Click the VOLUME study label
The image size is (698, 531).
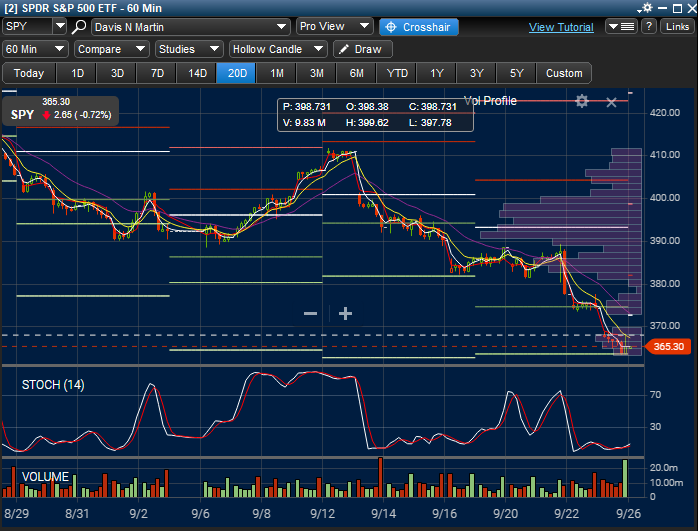(x=45, y=477)
